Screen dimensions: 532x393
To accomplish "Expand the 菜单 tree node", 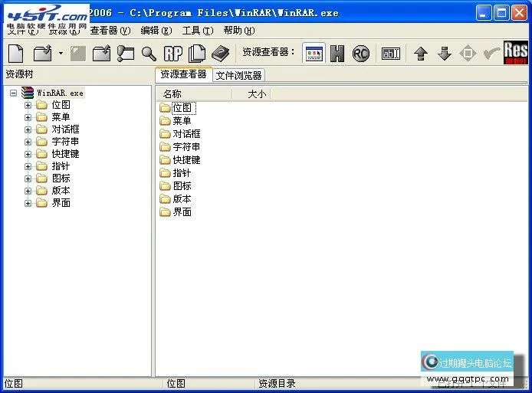I will click(x=28, y=117).
